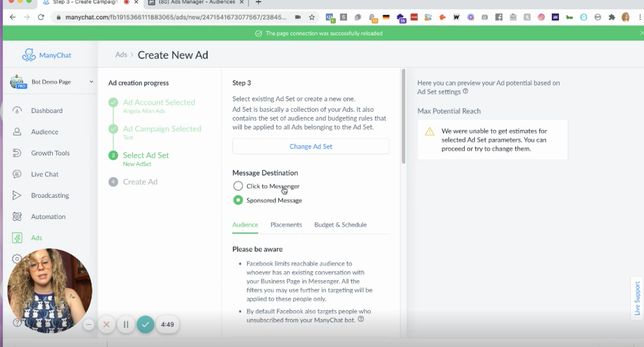The image size is (644, 347).
Task: Click the presenter webcam bubble
Action: [50, 291]
